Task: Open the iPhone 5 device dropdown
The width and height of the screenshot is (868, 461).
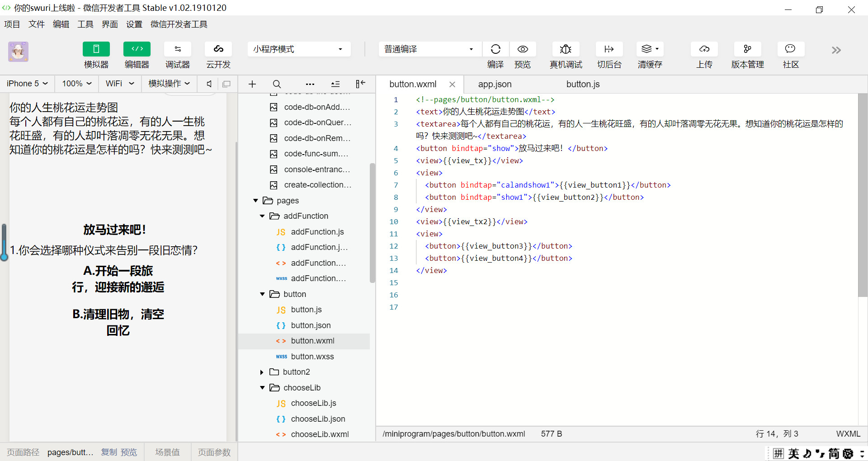Action: (27, 84)
